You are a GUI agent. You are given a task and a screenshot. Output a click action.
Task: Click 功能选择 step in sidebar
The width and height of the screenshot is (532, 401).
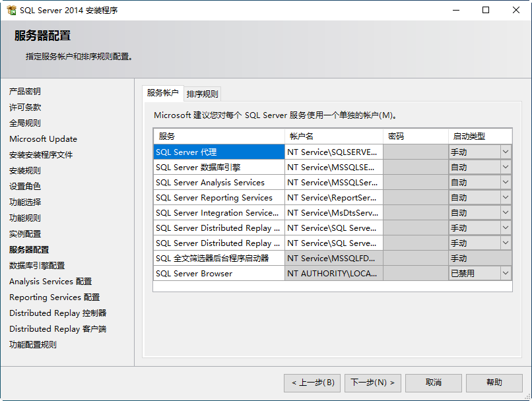click(x=25, y=202)
